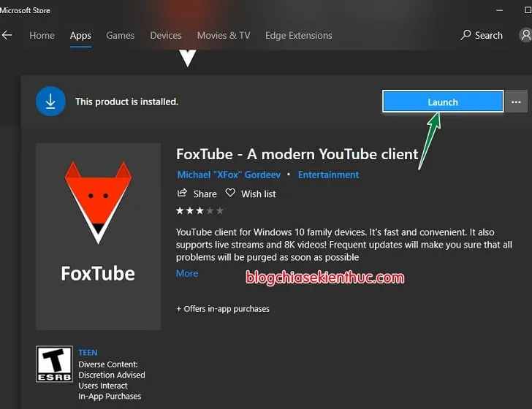
Task: Open the Home tab
Action: (42, 35)
